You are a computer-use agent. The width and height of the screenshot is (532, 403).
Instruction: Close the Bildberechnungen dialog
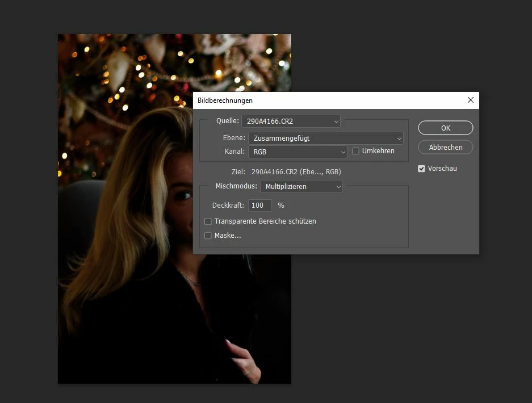(x=471, y=100)
